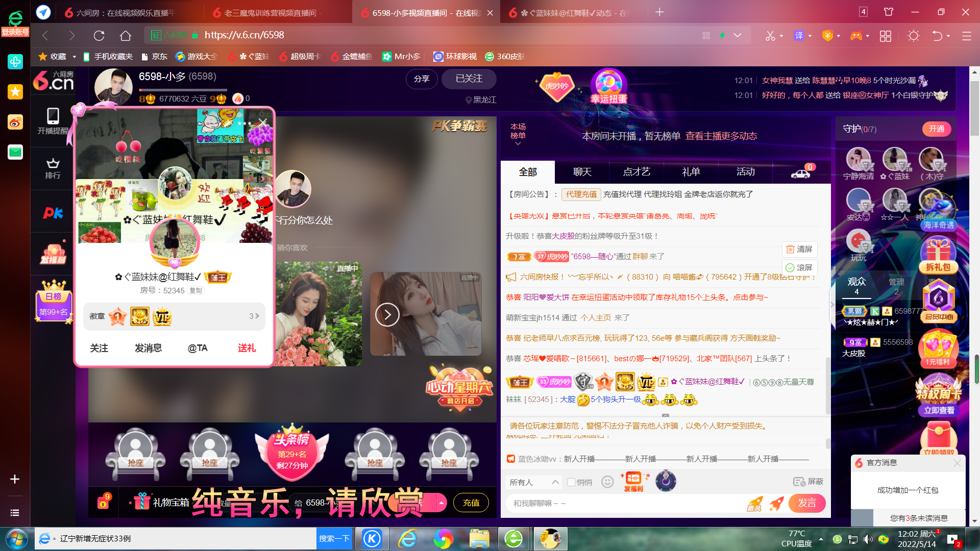Screen dimensions: 980x551
Task: Click the rocket icon in chat input
Action: pyautogui.click(x=776, y=504)
